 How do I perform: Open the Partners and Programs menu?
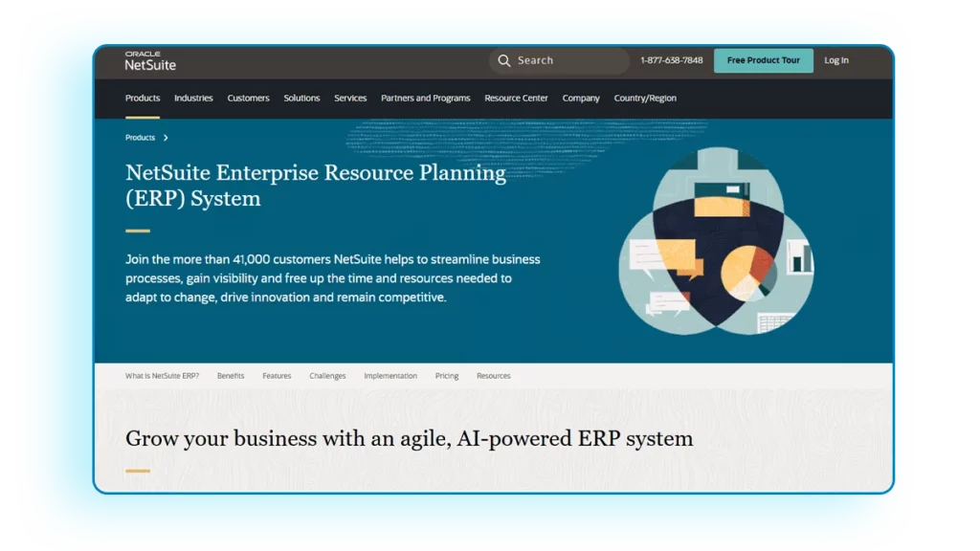(425, 98)
